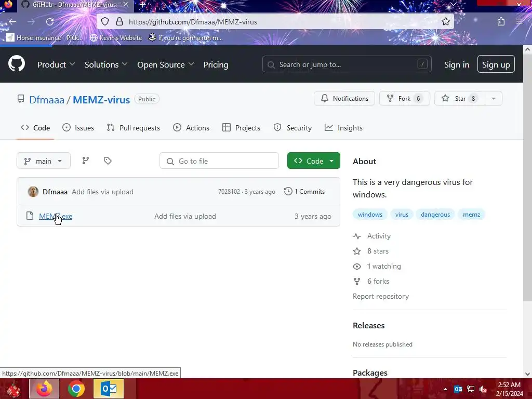Click the Notifications bell button
Screen dimensions: 532x399
344,98
